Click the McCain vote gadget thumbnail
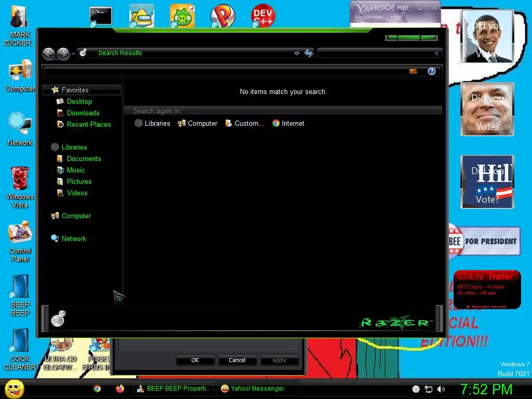 pos(487,109)
